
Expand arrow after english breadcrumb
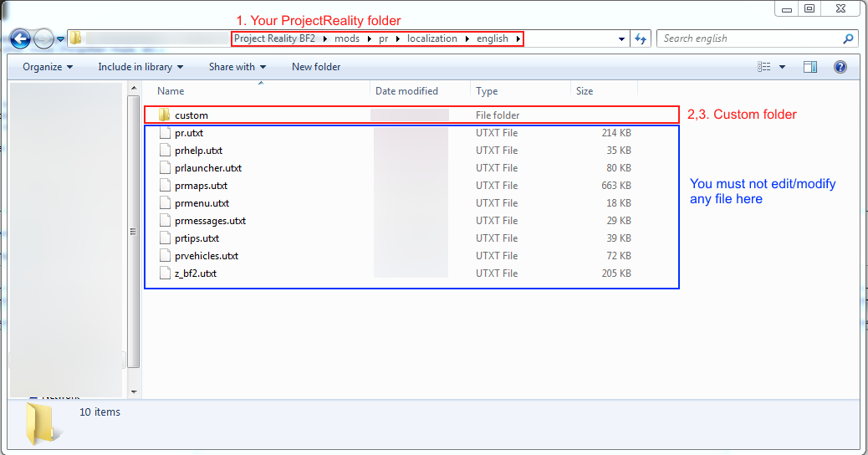tap(518, 38)
